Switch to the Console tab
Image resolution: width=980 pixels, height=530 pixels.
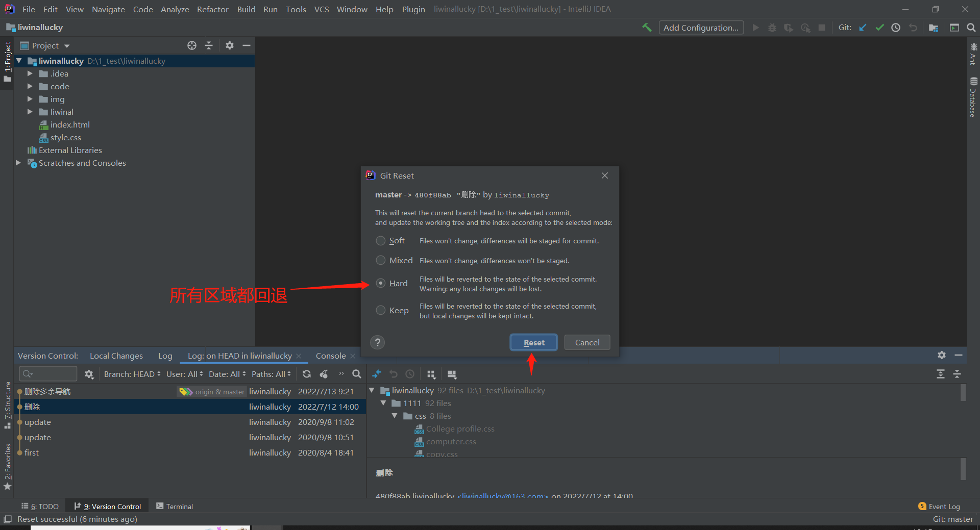331,356
